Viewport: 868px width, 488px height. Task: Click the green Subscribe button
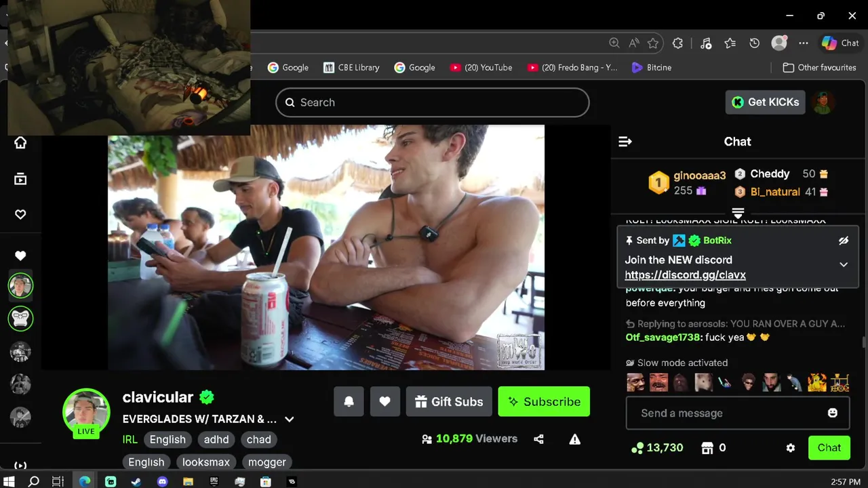(x=544, y=401)
